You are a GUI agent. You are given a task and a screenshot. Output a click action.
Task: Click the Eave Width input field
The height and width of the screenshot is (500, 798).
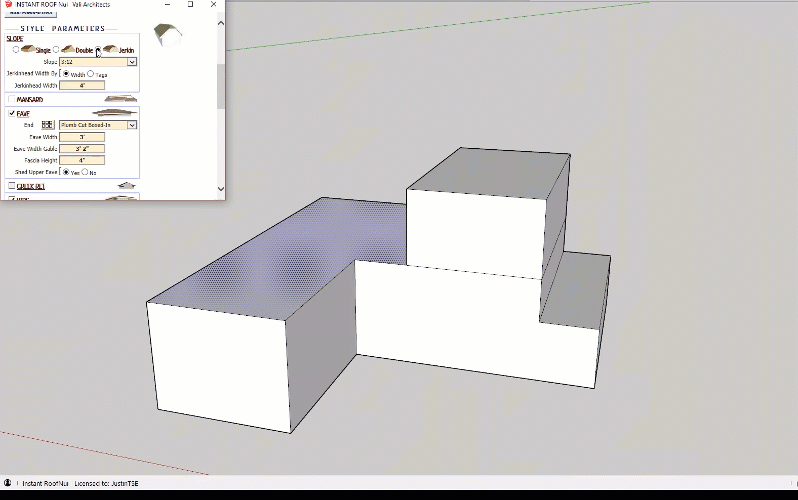pyautogui.click(x=82, y=137)
